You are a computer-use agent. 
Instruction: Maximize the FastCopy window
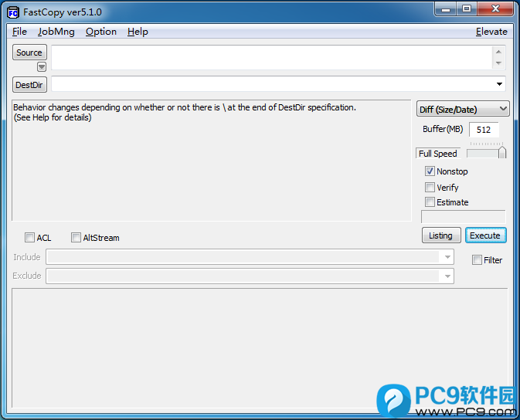tap(467, 9)
